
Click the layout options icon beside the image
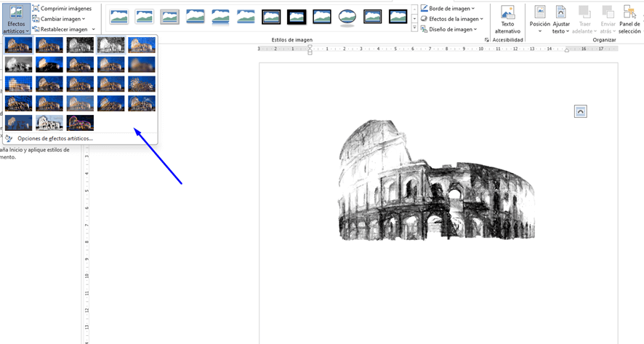[580, 111]
